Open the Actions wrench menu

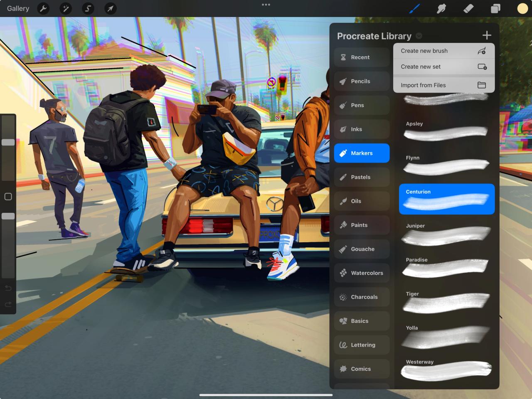click(x=43, y=8)
